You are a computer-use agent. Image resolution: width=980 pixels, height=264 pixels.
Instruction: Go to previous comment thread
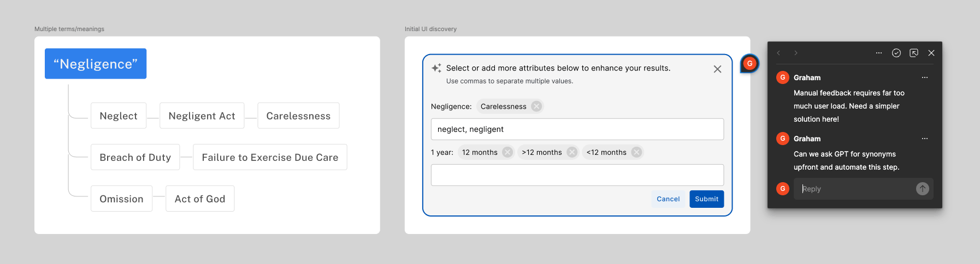[778, 53]
